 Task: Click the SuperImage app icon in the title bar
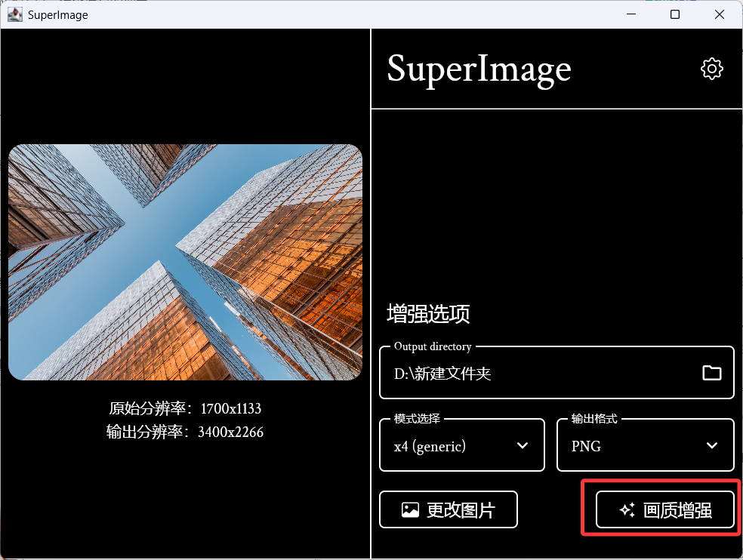coord(15,14)
